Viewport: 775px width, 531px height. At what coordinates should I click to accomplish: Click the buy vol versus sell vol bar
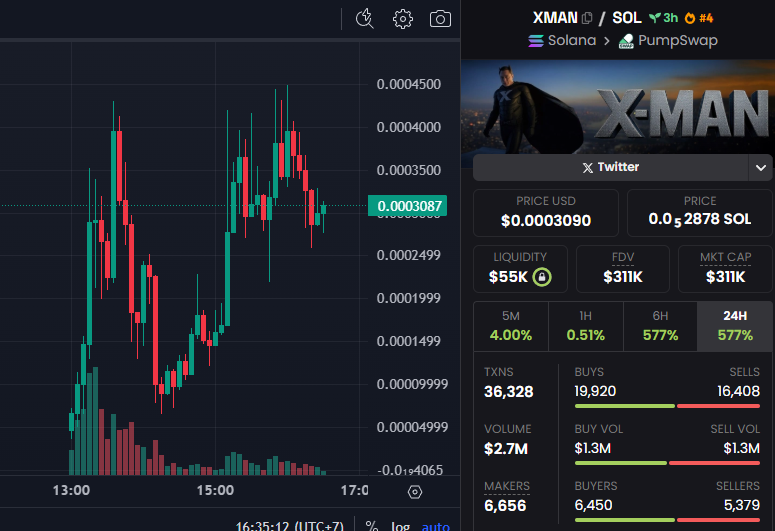667,463
